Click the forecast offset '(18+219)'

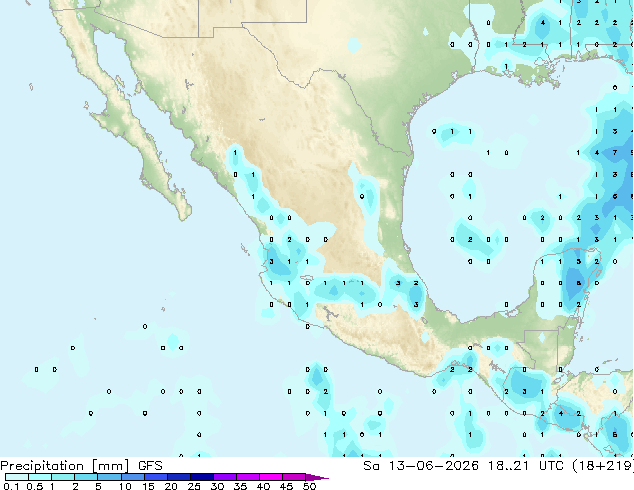click(603, 466)
